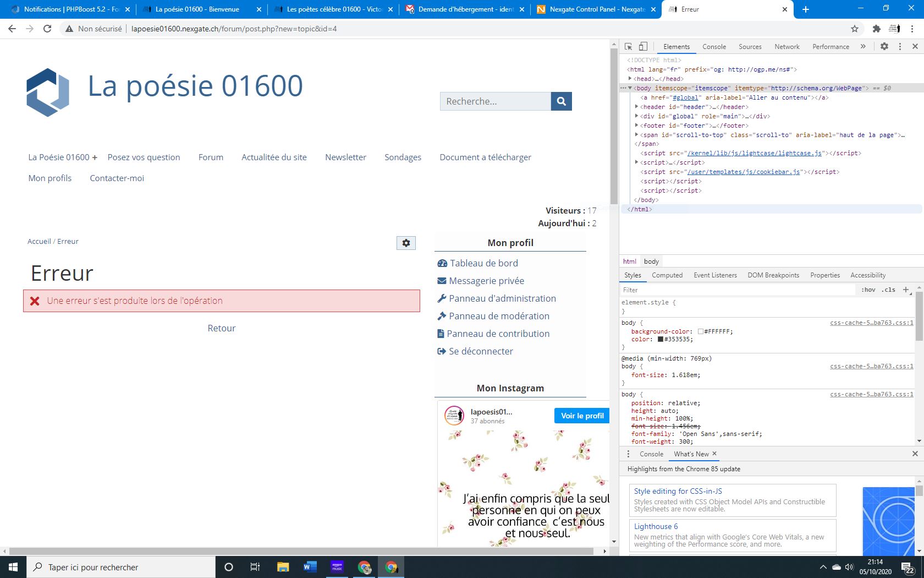
Task: Toggle the .cls class editor
Action: tap(888, 290)
